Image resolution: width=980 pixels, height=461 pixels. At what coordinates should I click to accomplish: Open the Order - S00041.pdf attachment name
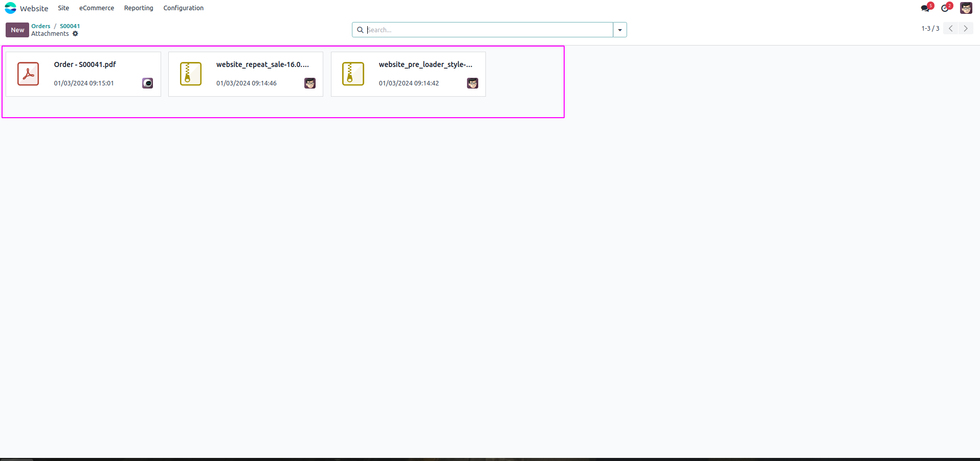pyautogui.click(x=85, y=64)
